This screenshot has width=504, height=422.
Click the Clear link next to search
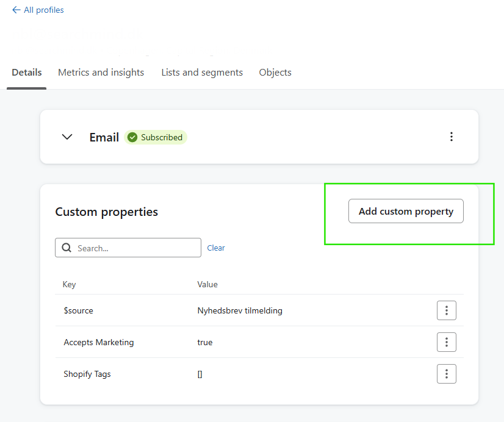tap(216, 248)
